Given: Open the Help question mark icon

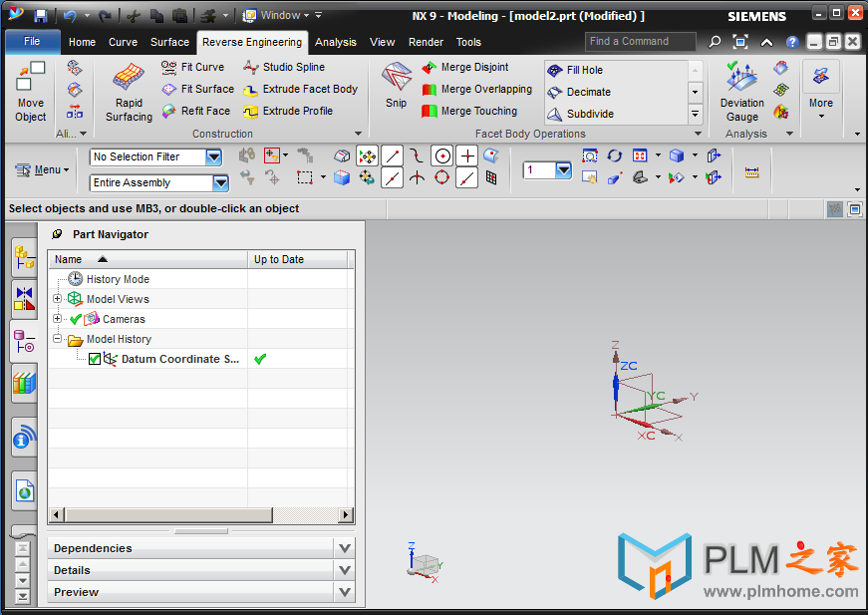Looking at the screenshot, I should point(792,42).
